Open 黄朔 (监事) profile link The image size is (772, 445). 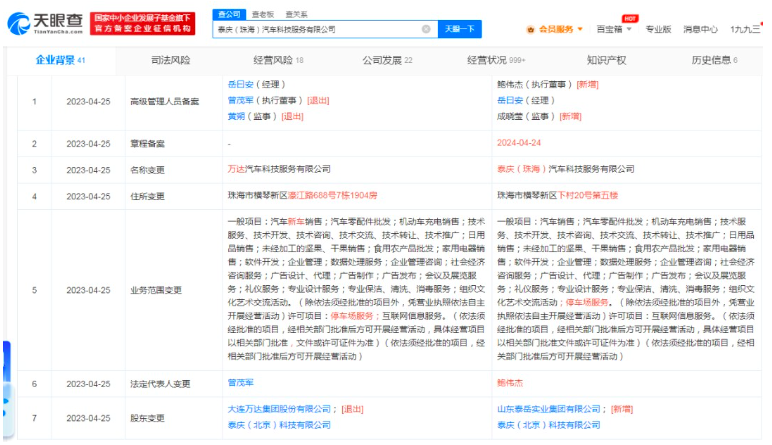pyautogui.click(x=236, y=117)
